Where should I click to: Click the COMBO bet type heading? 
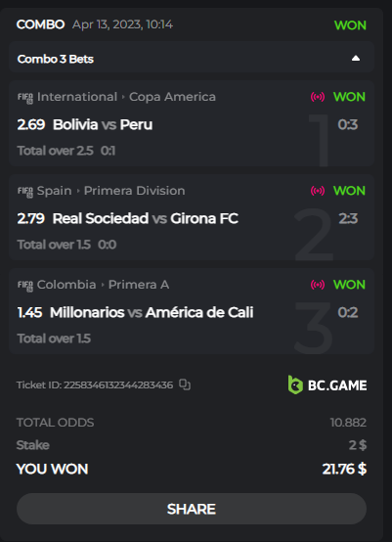tap(40, 24)
